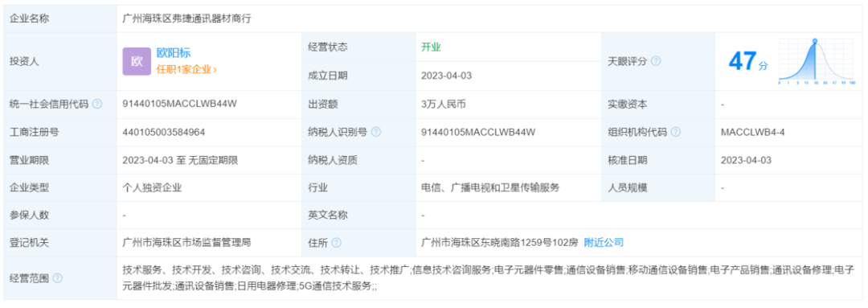
Task: Select 广州市海珠区市场监督管理局 registrar text
Action: click(x=187, y=243)
